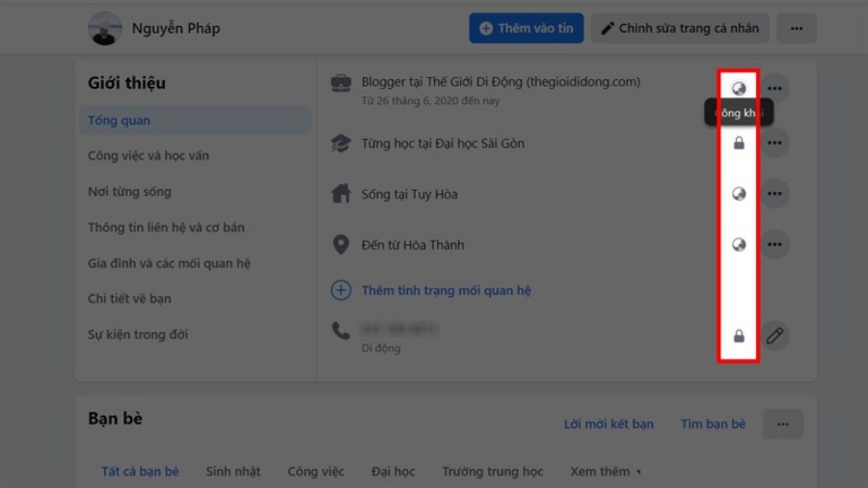Expand Xem thêm friends tab dropdown
868x488 pixels.
(x=606, y=472)
